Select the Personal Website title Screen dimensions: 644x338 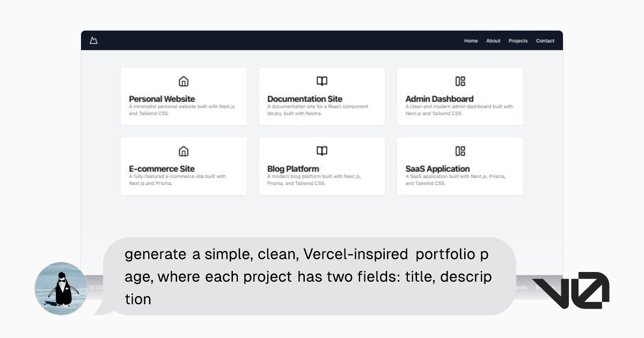coord(162,99)
